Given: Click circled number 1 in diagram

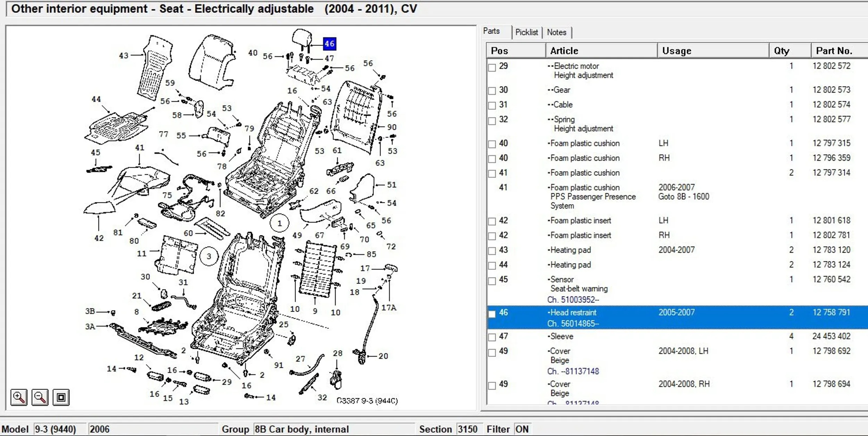Looking at the screenshot, I should tap(279, 223).
